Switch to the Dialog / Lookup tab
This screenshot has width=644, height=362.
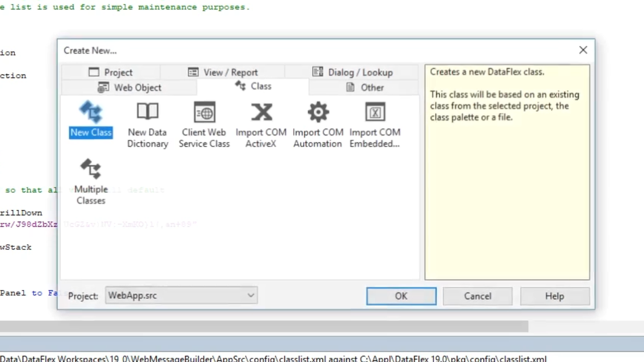click(x=352, y=72)
